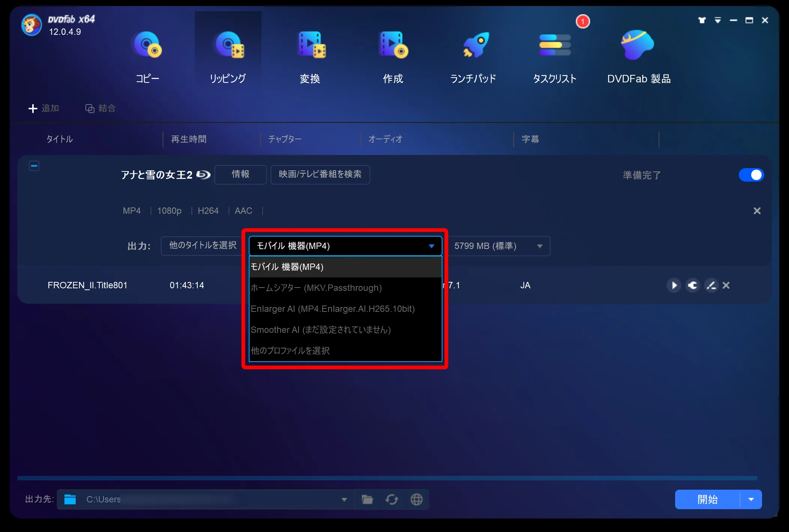The image size is (789, 532).
Task: Remove the source with the X beside format info
Action: click(x=757, y=211)
